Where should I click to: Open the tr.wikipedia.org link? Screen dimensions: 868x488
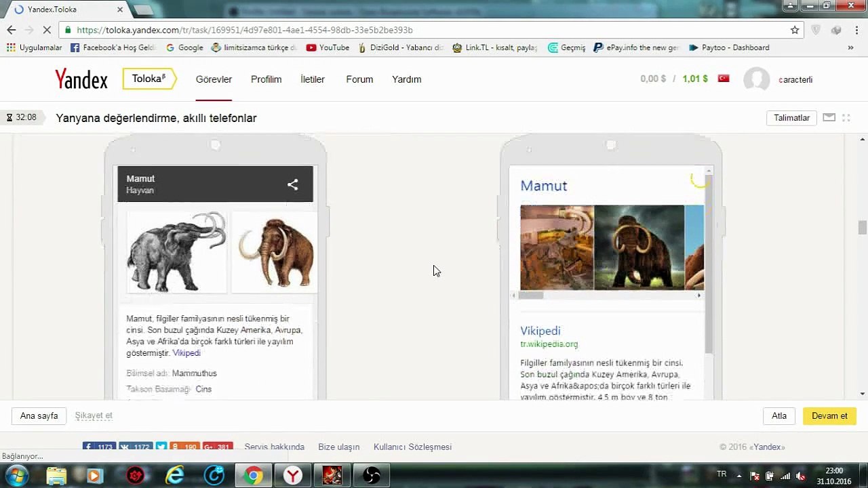[x=549, y=344]
